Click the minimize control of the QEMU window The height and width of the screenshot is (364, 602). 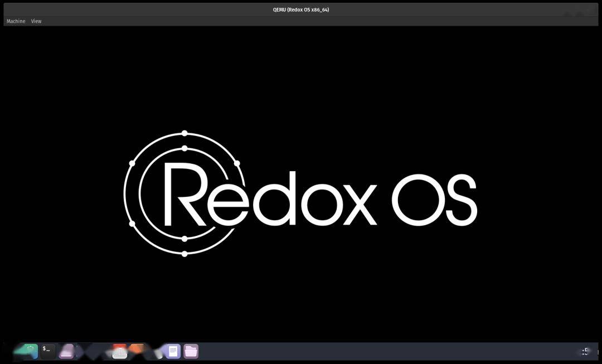pyautogui.click(x=567, y=14)
